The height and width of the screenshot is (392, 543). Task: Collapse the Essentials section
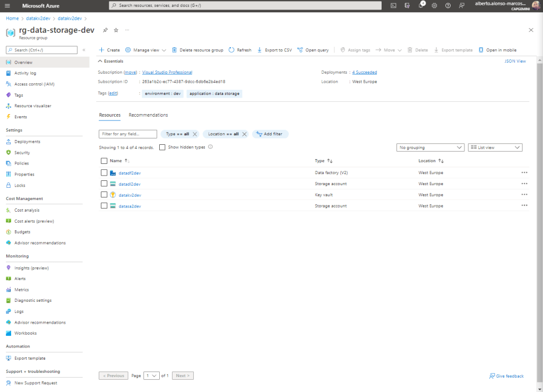coord(100,61)
